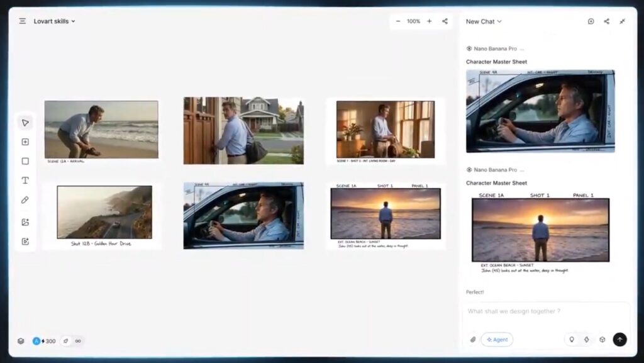Viewport: 644px width, 363px height.
Task: Expand the Lovart skills project dropdown
Action: click(55, 21)
